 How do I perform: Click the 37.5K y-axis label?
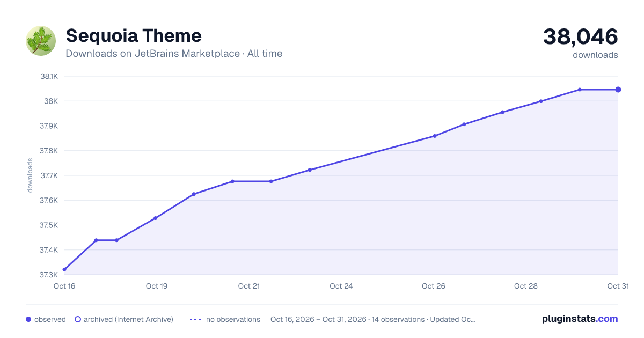point(49,225)
